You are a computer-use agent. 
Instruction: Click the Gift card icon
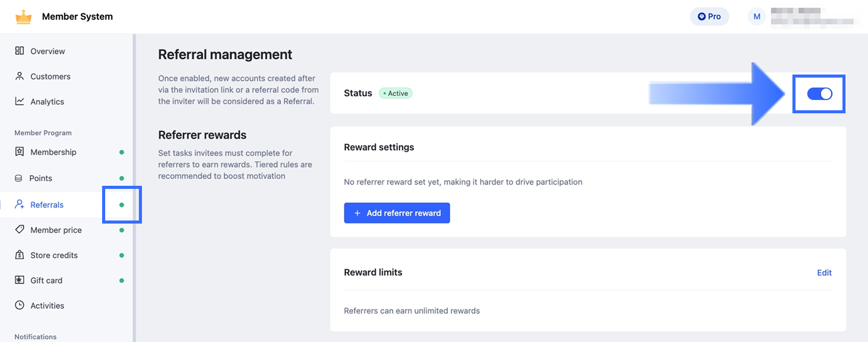(19, 280)
